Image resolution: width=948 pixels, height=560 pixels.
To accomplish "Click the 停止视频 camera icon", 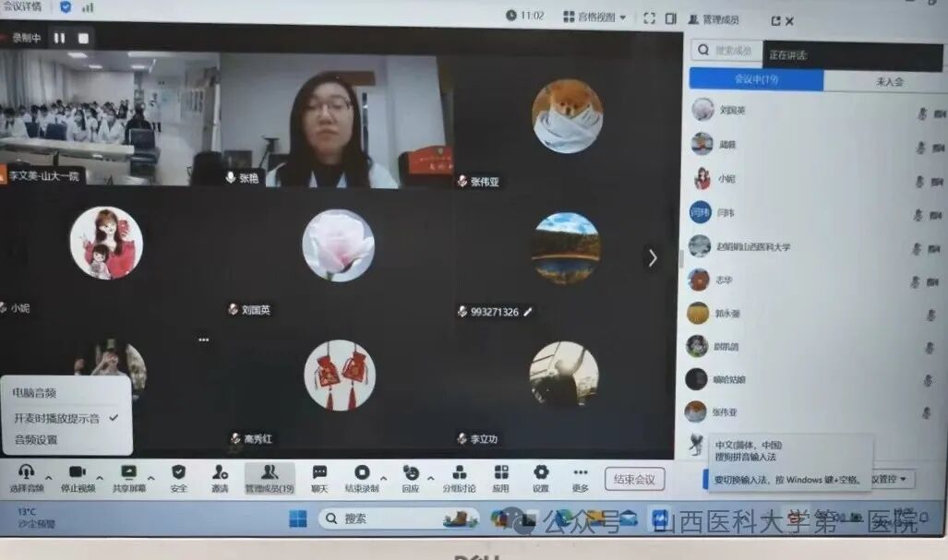I will click(x=78, y=471).
